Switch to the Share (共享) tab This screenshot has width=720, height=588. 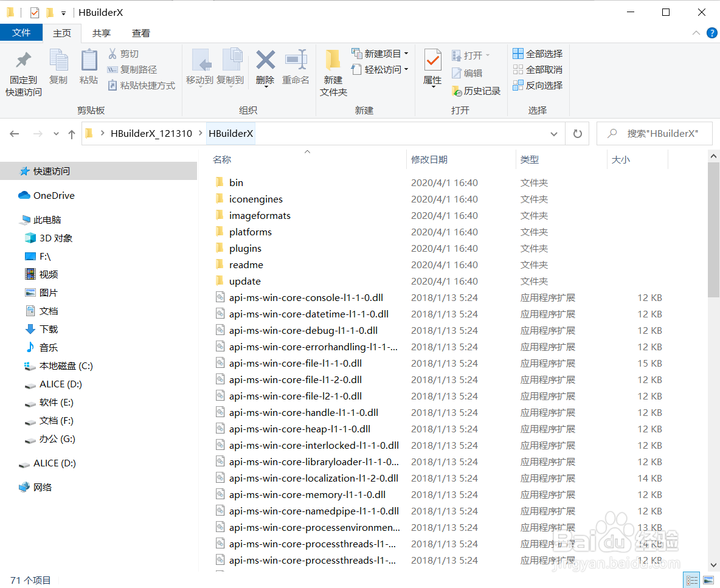102,33
